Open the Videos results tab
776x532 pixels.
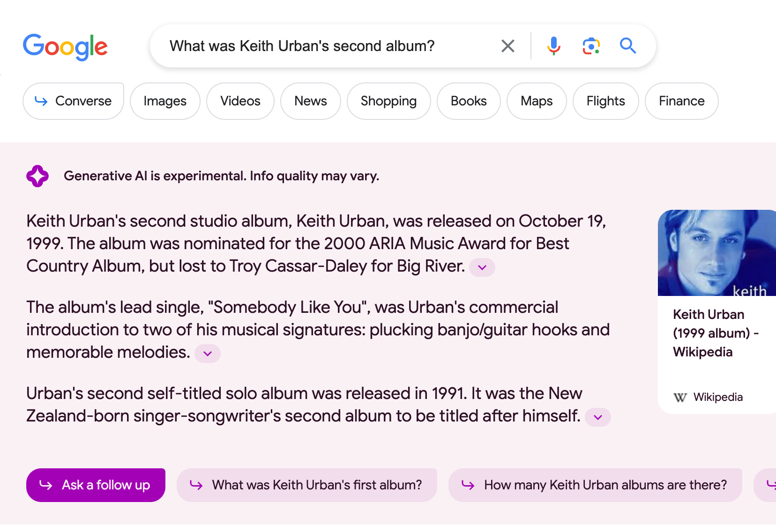(240, 101)
